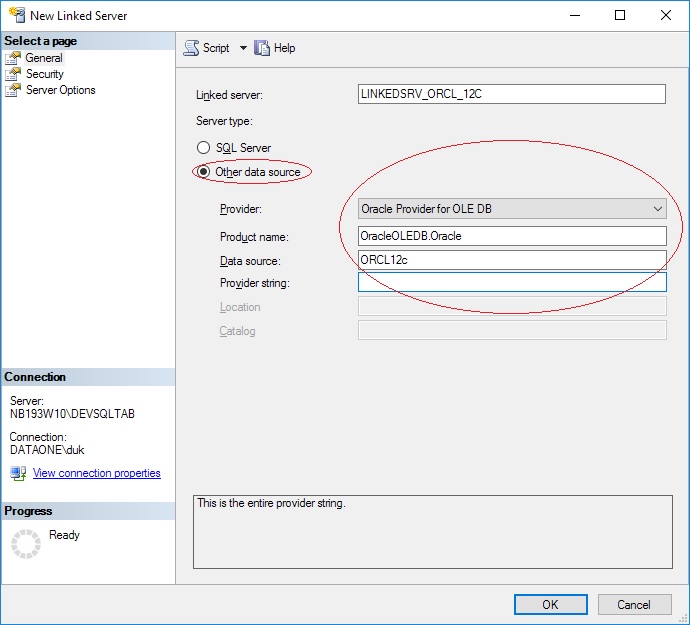690x625 pixels.
Task: Click the Security page icon
Action: pyautogui.click(x=13, y=74)
